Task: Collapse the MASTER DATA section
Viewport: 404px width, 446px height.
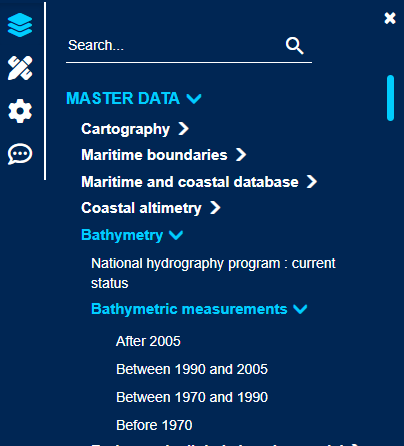Action: coord(134,98)
